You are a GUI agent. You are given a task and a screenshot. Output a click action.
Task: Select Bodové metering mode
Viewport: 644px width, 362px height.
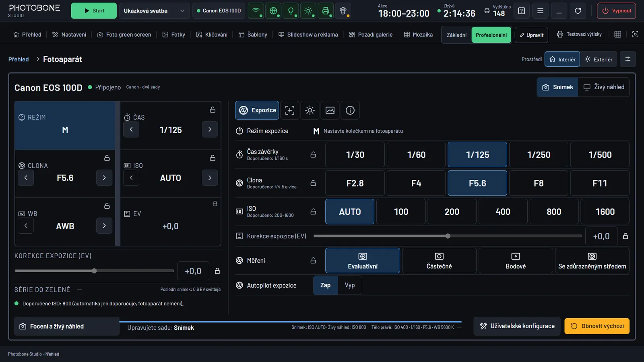516,261
